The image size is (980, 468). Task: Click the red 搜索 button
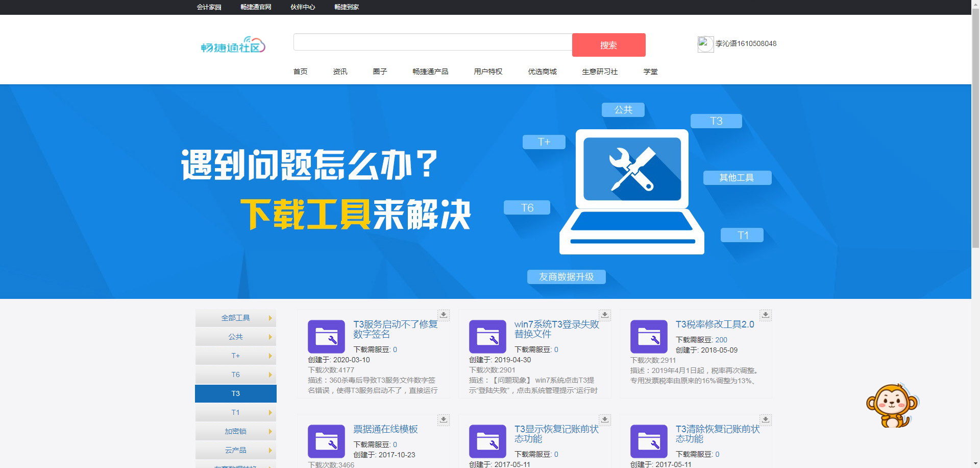[609, 45]
